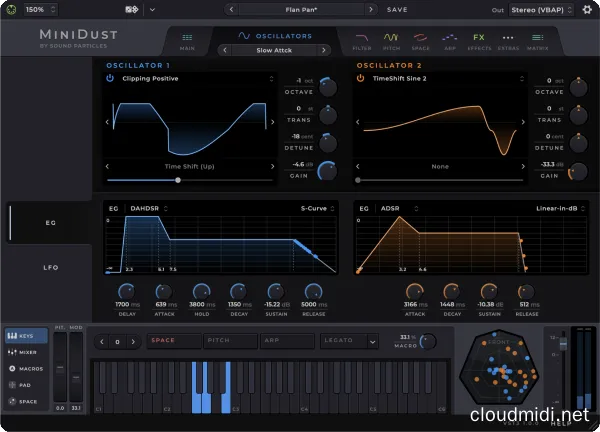Open TimeShift Sine 2 waveform dropdown

[448, 78]
